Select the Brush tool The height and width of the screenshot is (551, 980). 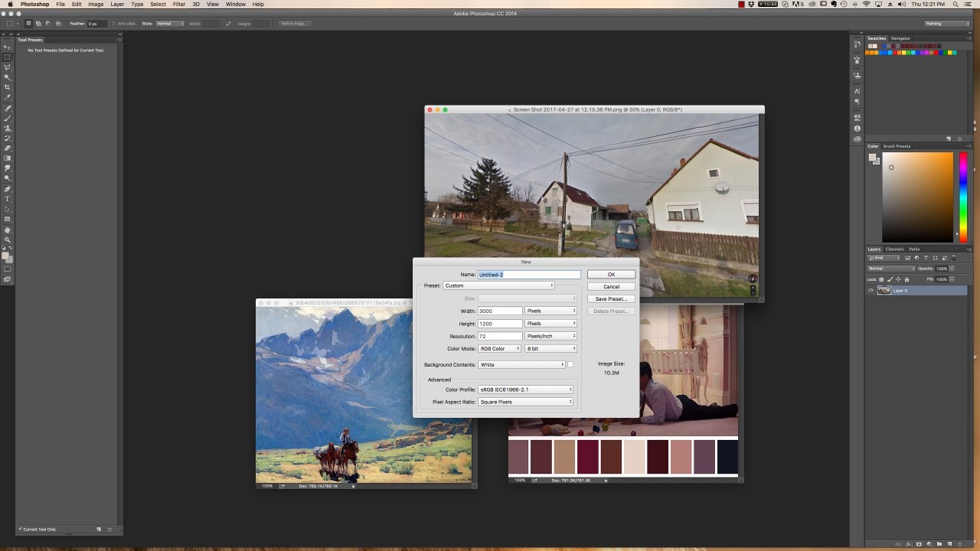click(x=8, y=119)
